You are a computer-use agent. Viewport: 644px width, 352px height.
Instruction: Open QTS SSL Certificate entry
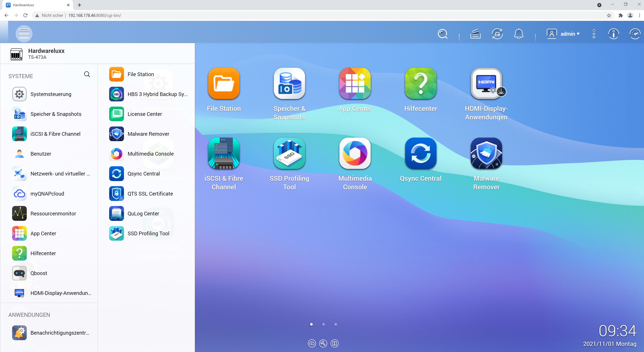click(x=149, y=194)
